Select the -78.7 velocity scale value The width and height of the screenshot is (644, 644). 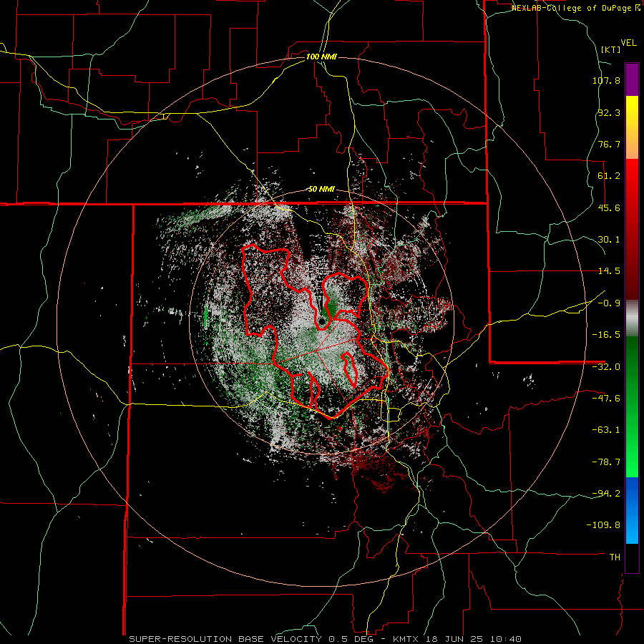tap(606, 462)
